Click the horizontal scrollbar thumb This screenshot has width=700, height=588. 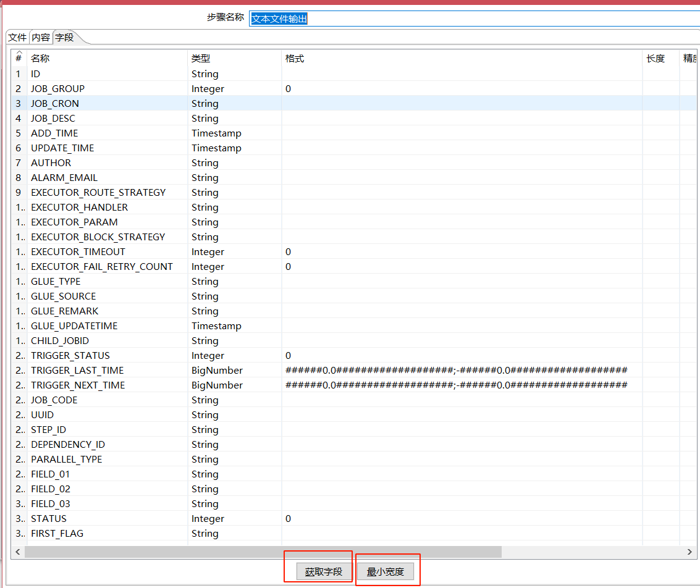point(263,552)
